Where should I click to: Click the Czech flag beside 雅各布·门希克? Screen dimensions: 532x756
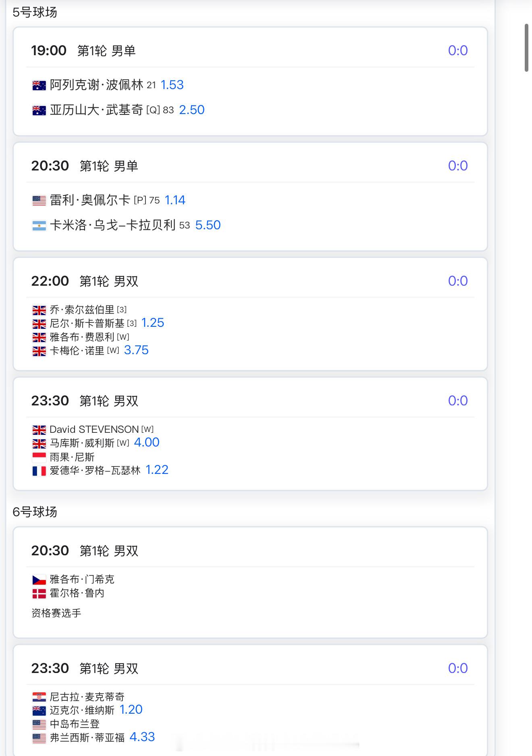coord(39,580)
